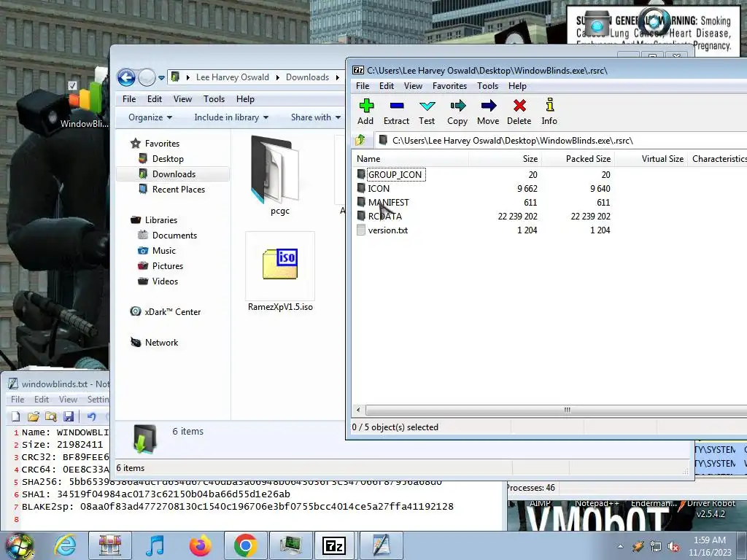
Task: Open Explorer recent pages dropdown arrow
Action: (161, 77)
